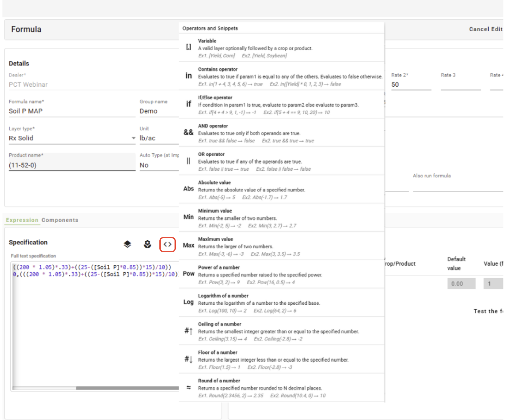Open the crop/product picker icon in Specification
Screen dimensions: 510x420
click(x=147, y=244)
